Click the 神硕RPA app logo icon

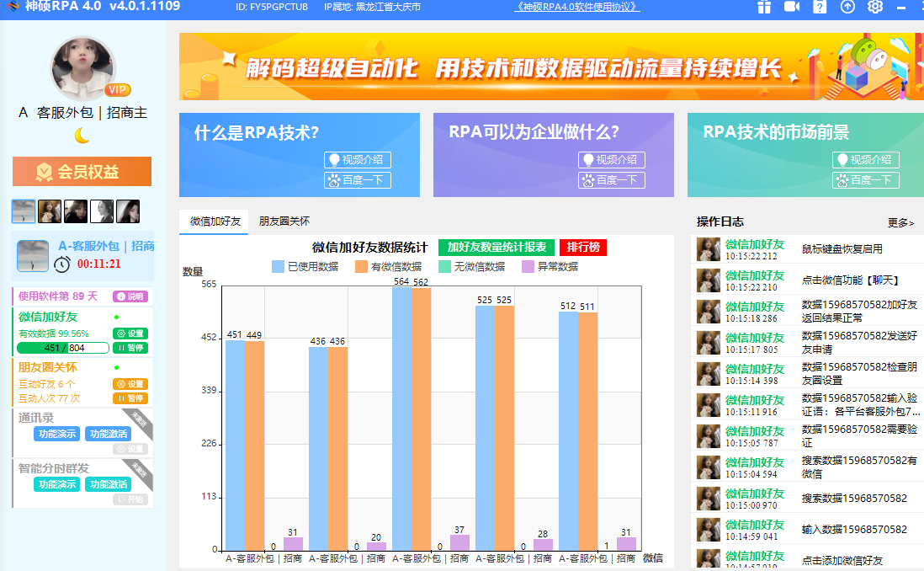point(13,6)
